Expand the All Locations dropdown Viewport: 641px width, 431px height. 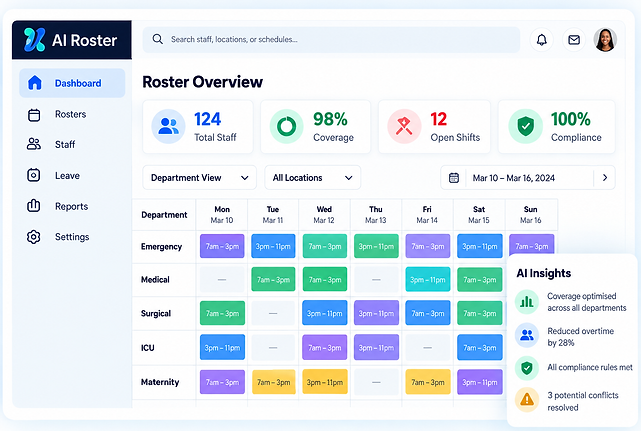point(313,177)
